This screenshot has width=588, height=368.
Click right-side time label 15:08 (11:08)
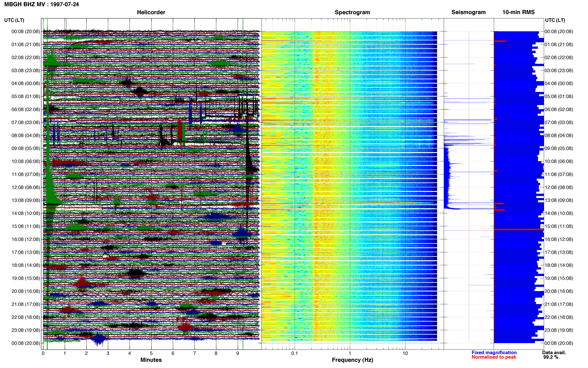559,226
